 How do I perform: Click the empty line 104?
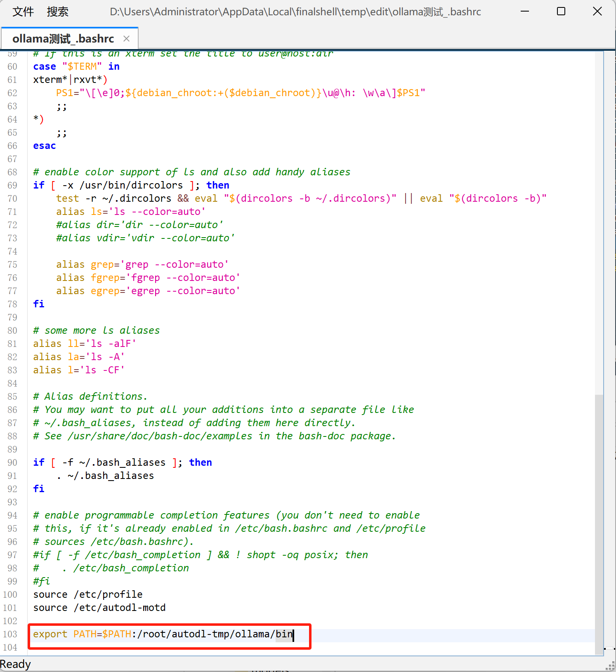(312, 647)
